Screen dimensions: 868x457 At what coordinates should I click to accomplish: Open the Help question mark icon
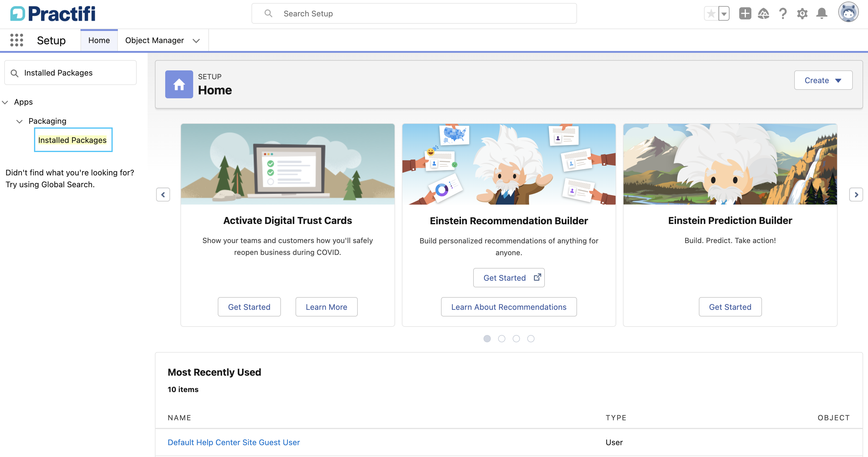[x=783, y=13]
